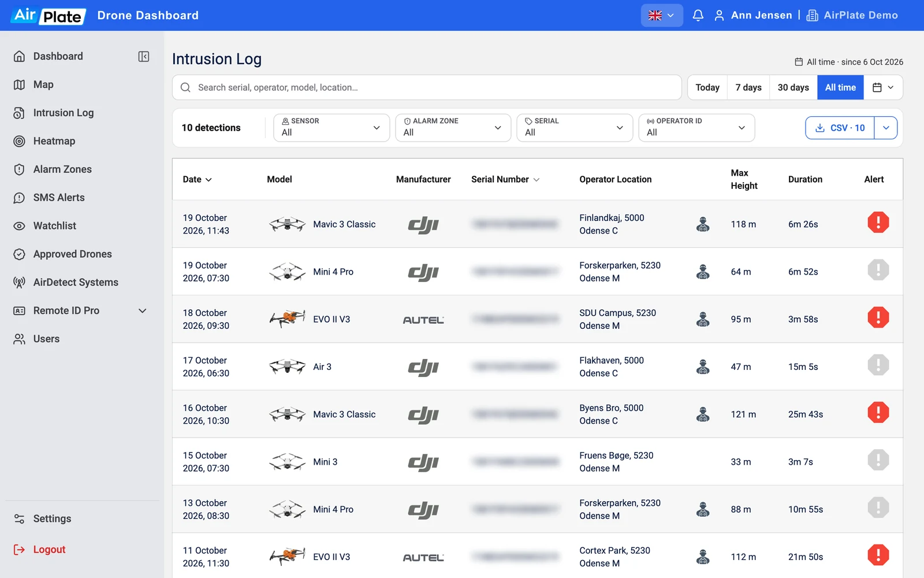924x578 pixels.
Task: Click the EVO II V3 drone thumbnail, 18 October
Action: [287, 318]
